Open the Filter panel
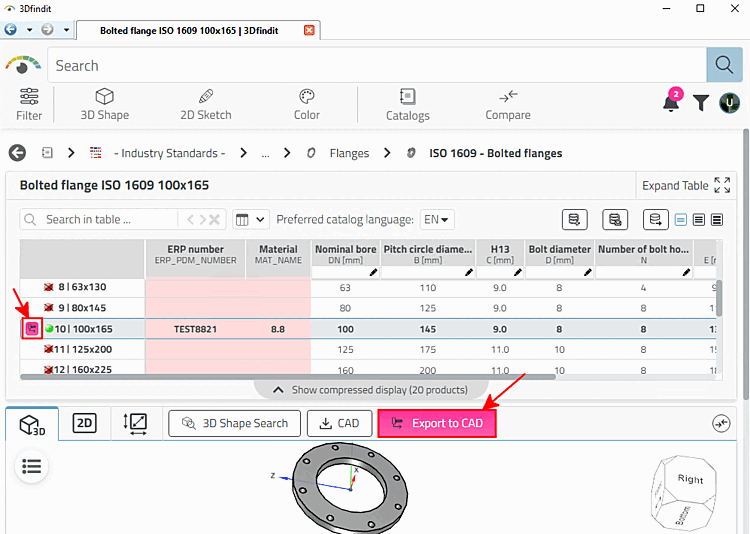The width and height of the screenshot is (750, 534). point(29,104)
